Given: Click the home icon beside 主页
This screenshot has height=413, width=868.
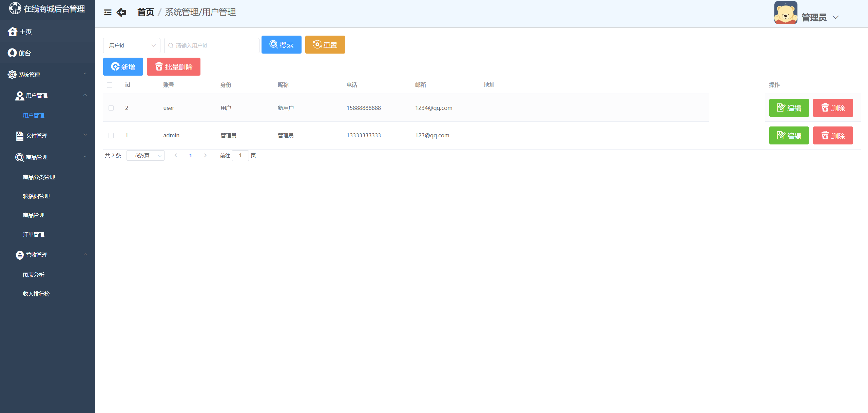Looking at the screenshot, I should pos(13,32).
